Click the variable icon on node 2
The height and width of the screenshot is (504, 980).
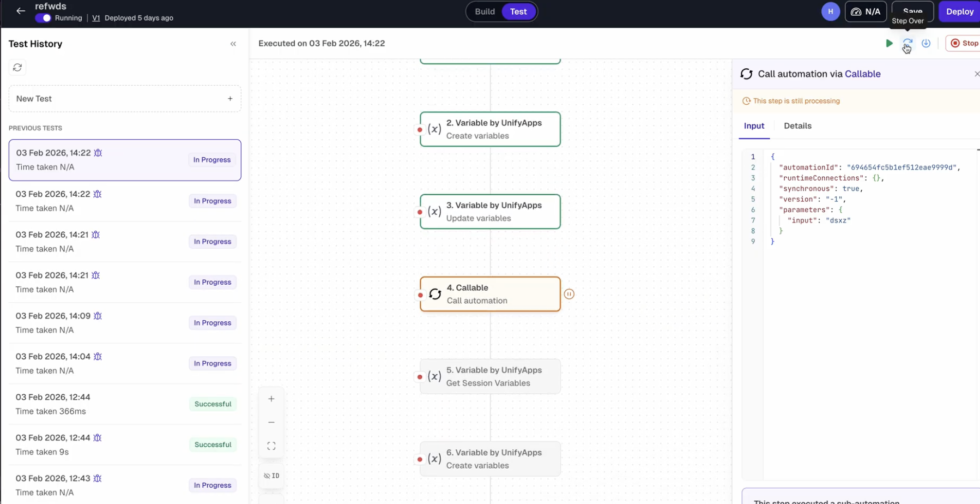point(434,129)
